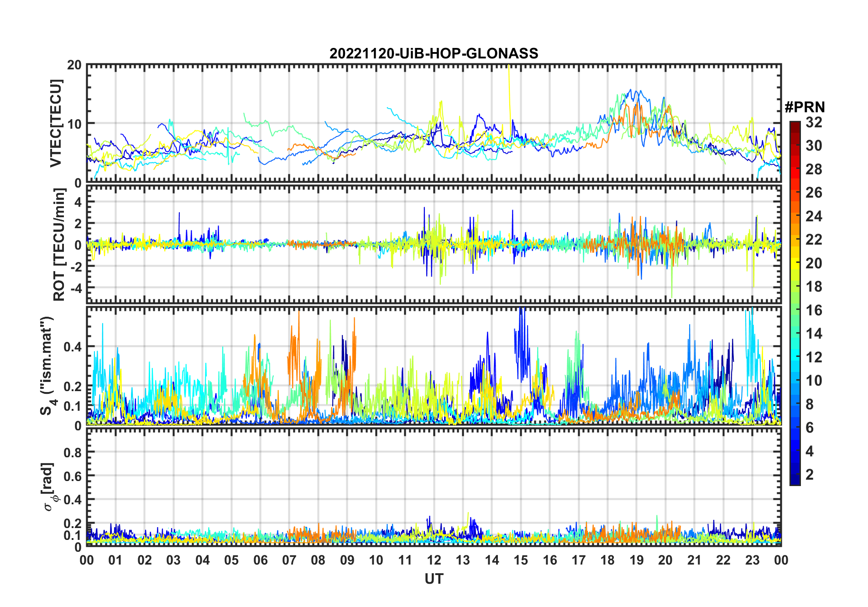Select the 23 hour tick on UT axis

[x=752, y=560]
